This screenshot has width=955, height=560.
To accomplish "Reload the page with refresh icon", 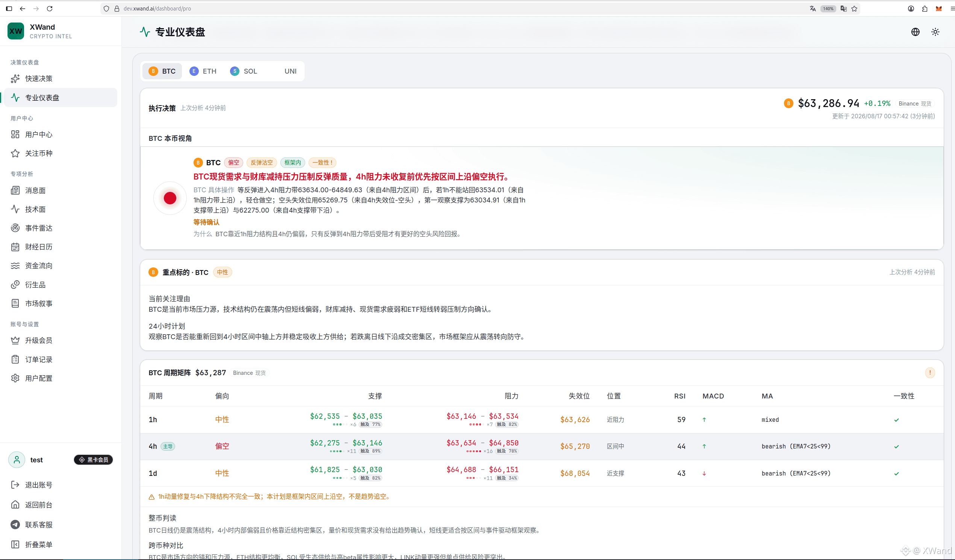I will (50, 8).
